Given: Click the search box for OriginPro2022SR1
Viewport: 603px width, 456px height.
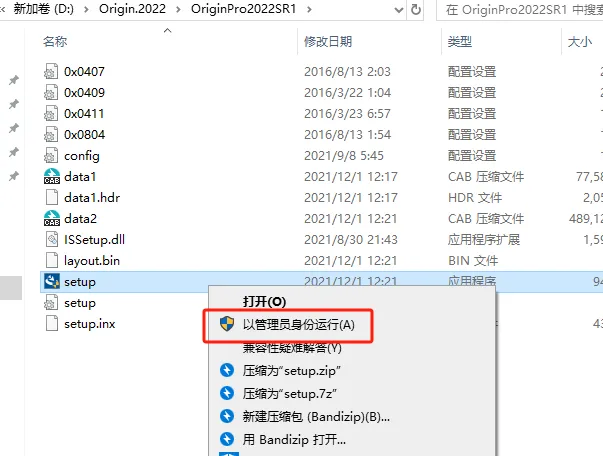Looking at the screenshot, I should 520,10.
